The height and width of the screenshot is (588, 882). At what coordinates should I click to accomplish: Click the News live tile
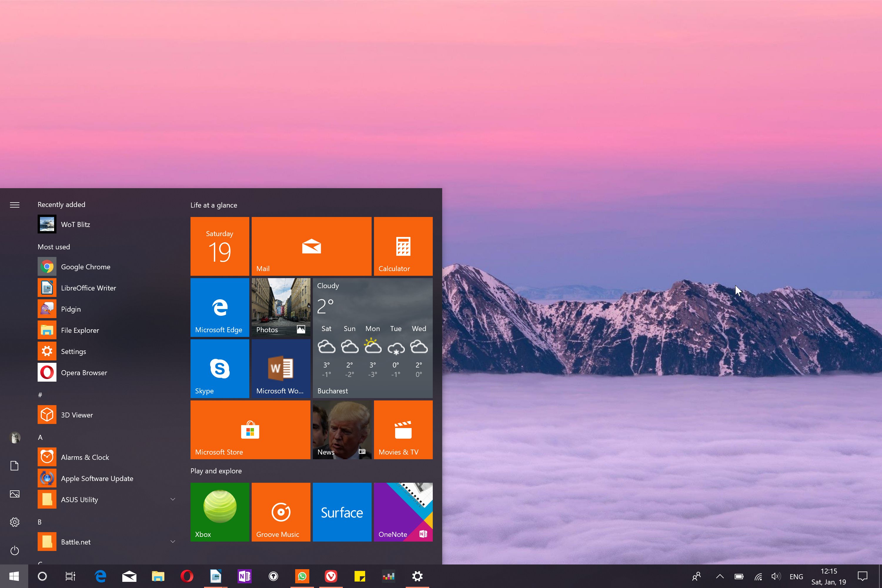coord(342,430)
